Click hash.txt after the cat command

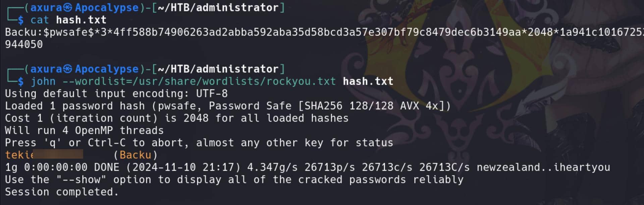point(81,20)
